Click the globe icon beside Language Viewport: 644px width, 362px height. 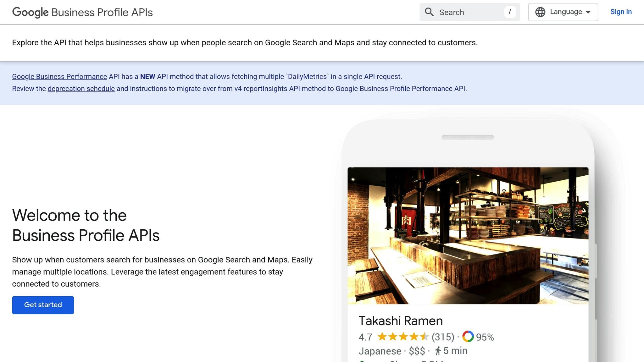[x=540, y=12]
